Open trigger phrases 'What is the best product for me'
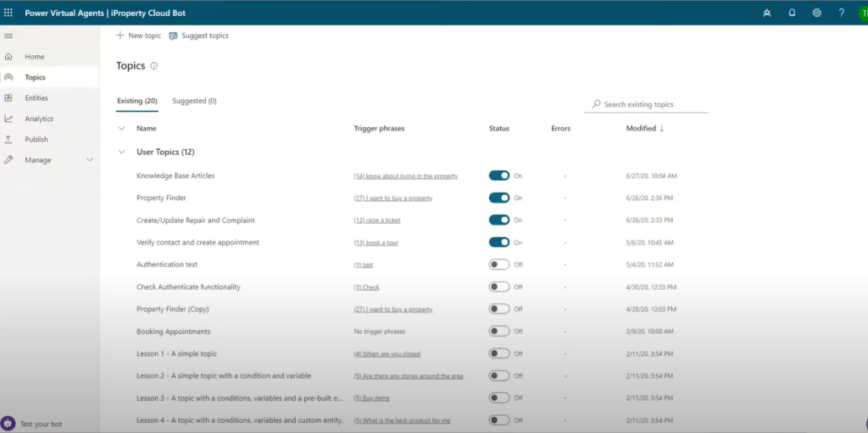The image size is (868, 433). [x=402, y=420]
